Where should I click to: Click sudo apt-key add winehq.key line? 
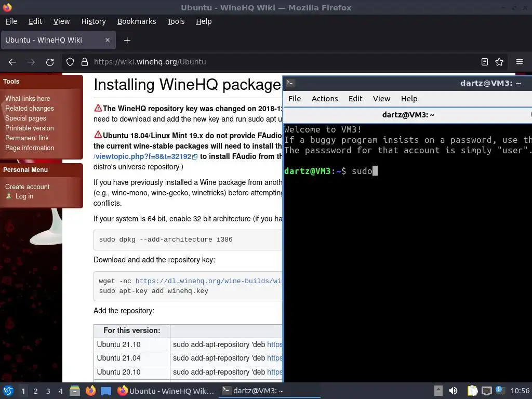click(x=153, y=291)
